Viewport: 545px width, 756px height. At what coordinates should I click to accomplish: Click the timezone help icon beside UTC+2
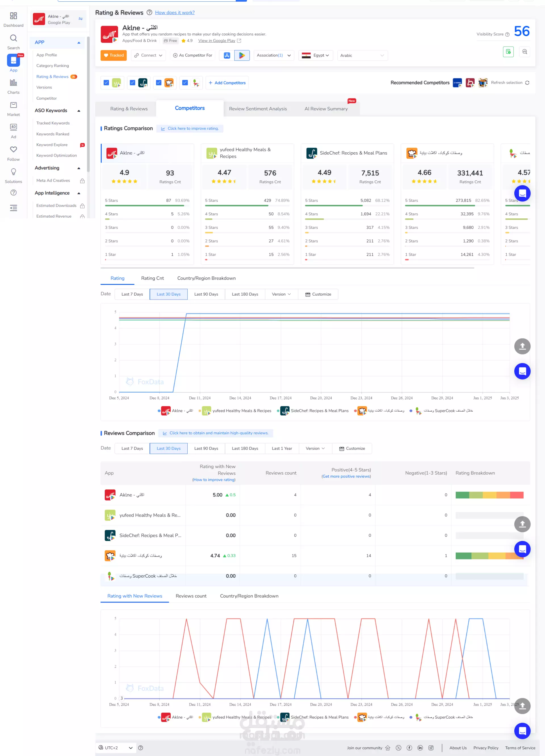tap(141, 748)
